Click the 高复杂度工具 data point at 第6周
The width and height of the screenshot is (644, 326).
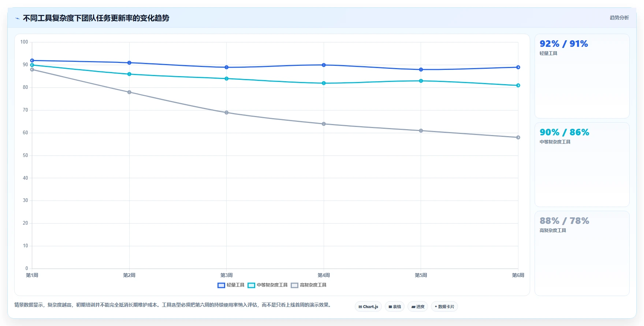518,138
